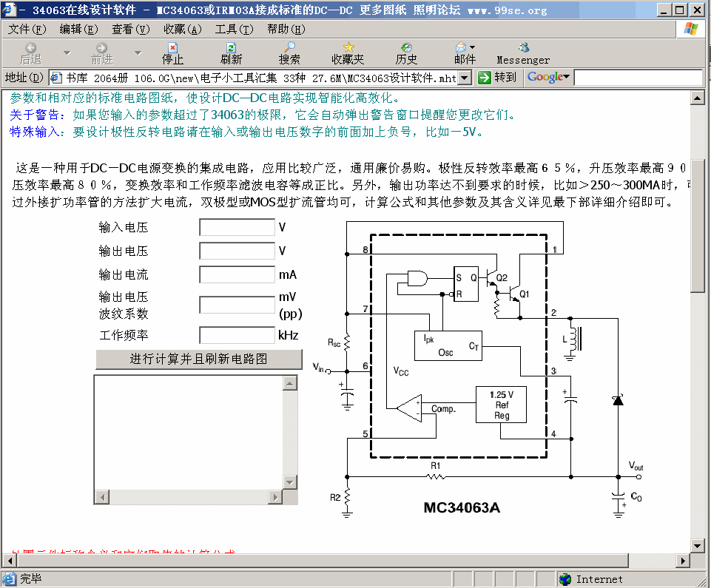Expand the Back button history dropdown
Image resolution: width=711 pixels, height=588 pixels.
[x=67, y=53]
